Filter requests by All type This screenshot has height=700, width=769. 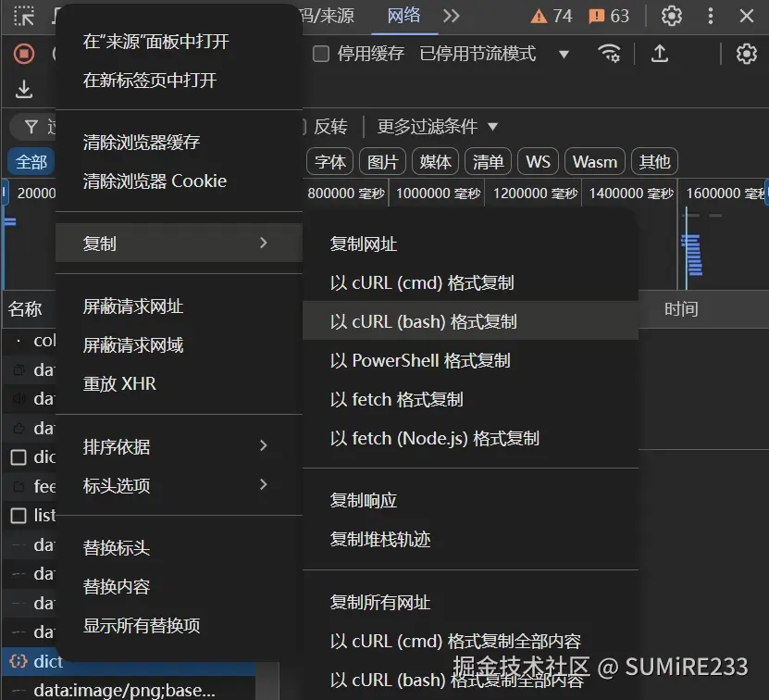pos(31,161)
